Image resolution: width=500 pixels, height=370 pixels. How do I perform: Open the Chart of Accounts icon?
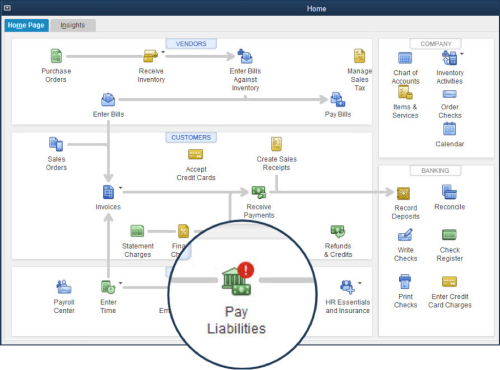tap(405, 58)
